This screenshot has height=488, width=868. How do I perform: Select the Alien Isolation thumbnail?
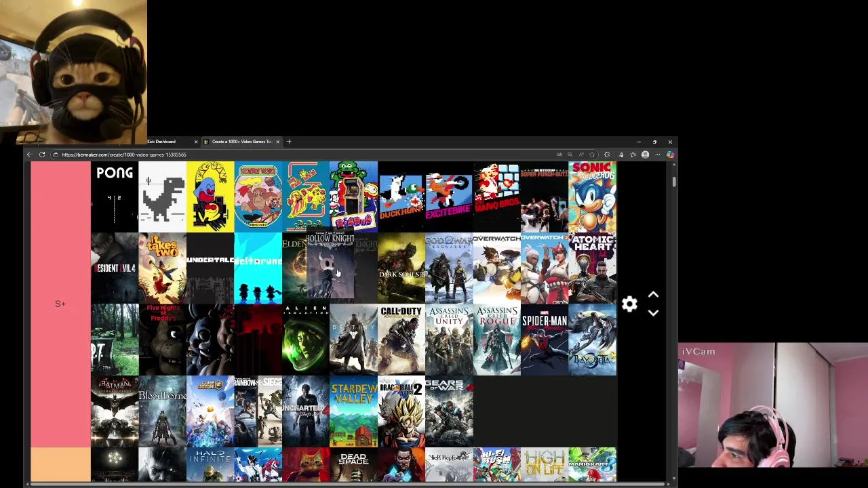pyautogui.click(x=306, y=340)
